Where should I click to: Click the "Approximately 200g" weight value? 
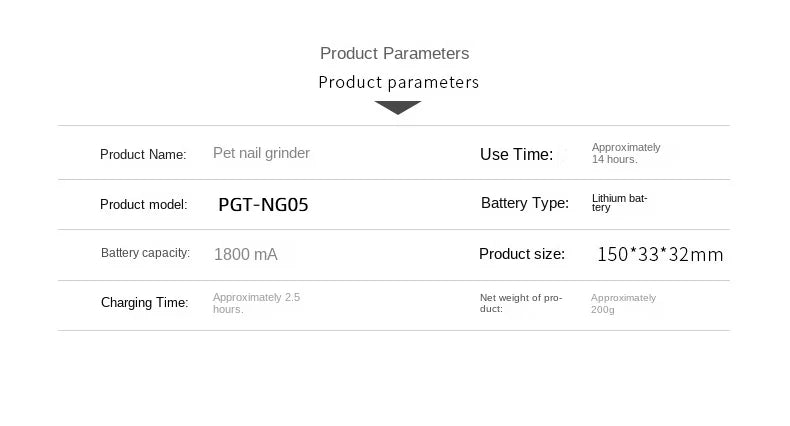click(623, 303)
